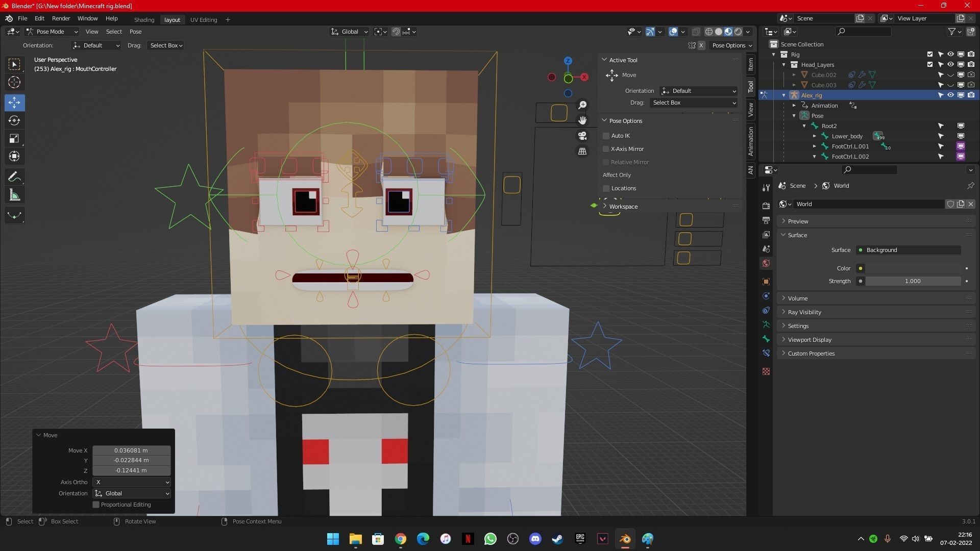Zoom viewport with magnifier gizmo

582,105
